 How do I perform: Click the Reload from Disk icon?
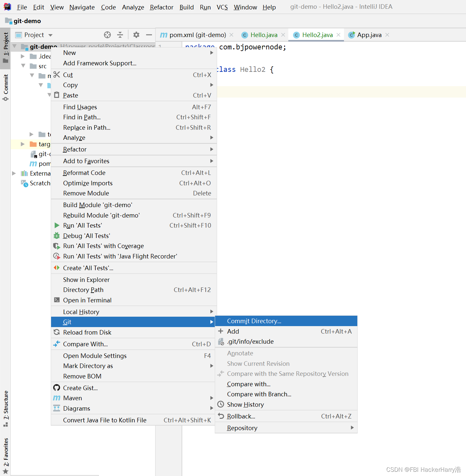(57, 332)
